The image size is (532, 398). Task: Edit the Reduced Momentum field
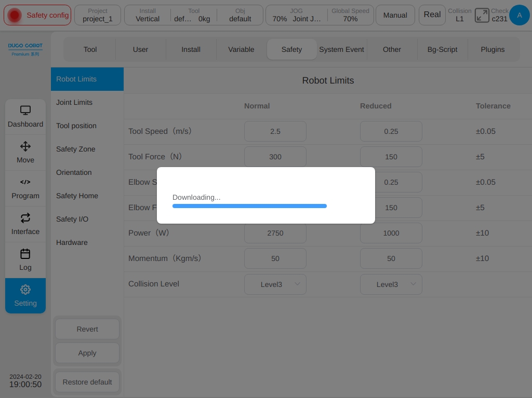[391, 258]
